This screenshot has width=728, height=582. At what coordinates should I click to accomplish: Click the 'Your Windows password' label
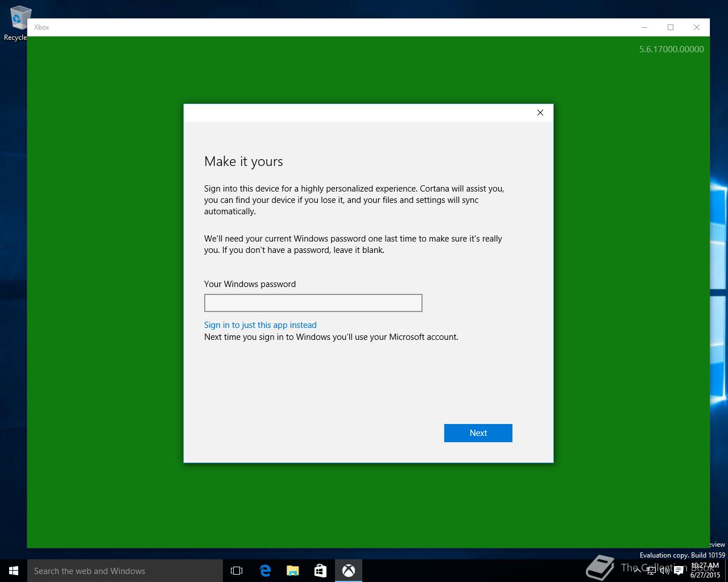(250, 284)
